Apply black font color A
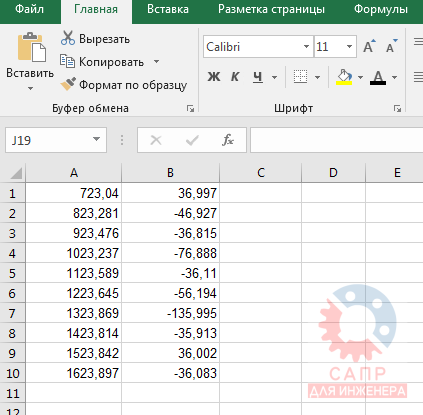Screen dimensions: 423x415 coord(378,77)
